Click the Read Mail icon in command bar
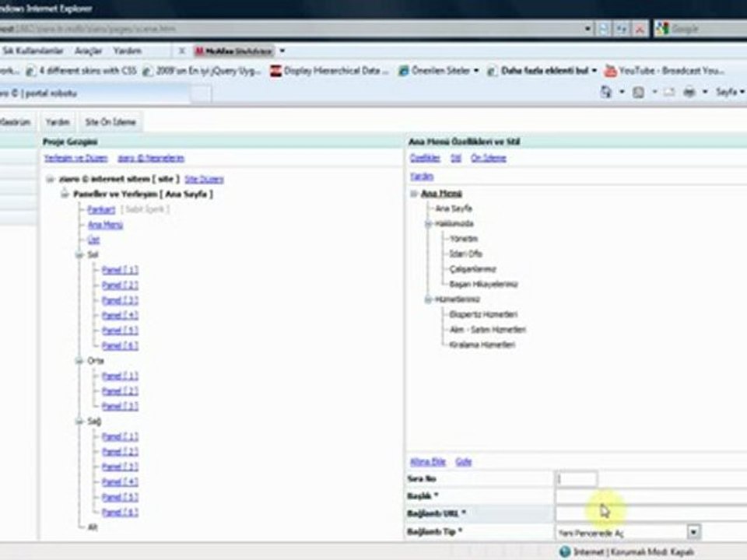Screen dimensions: 747x560 669,92
